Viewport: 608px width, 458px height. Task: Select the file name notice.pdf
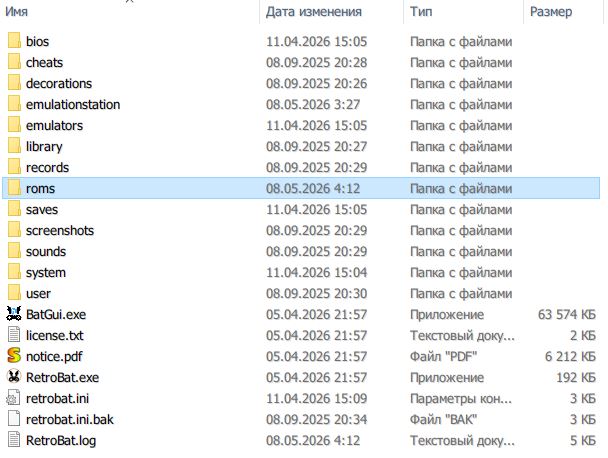[54, 356]
